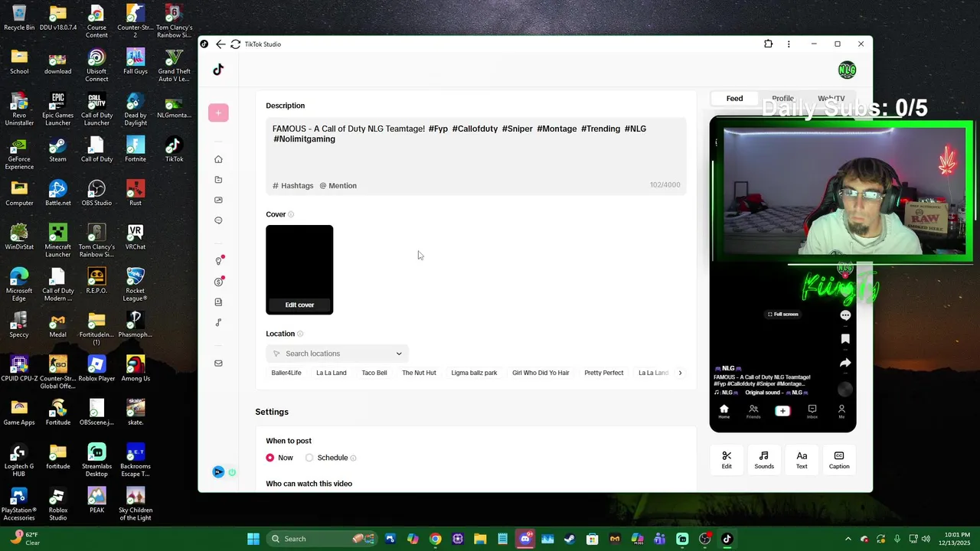
Task: Open the sounds music note sidebar icon
Action: pos(218,322)
